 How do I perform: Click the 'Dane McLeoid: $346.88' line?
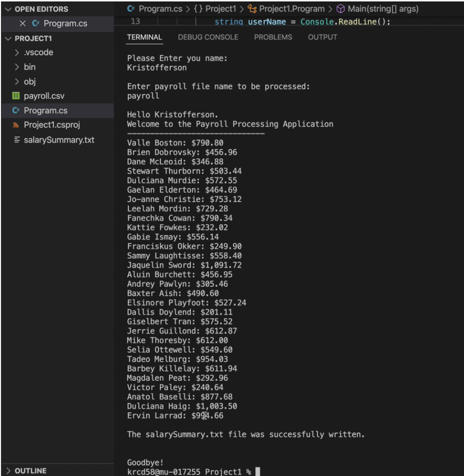(175, 162)
